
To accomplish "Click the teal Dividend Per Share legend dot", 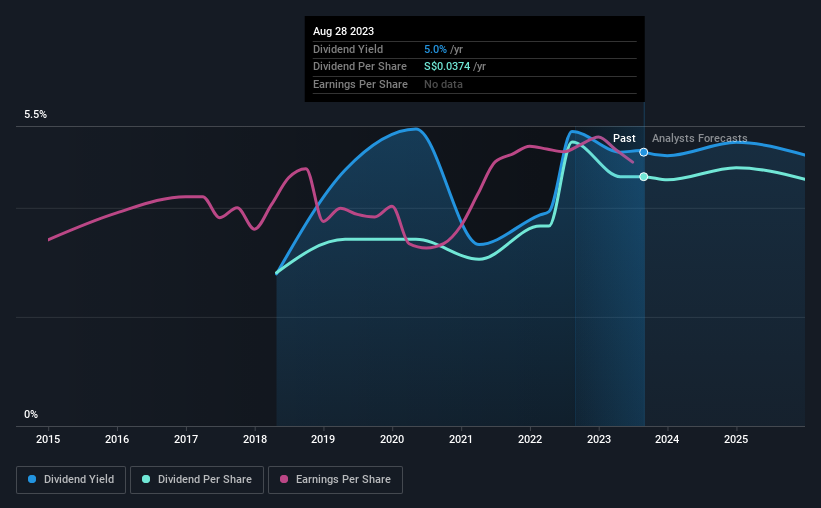I will tap(146, 479).
